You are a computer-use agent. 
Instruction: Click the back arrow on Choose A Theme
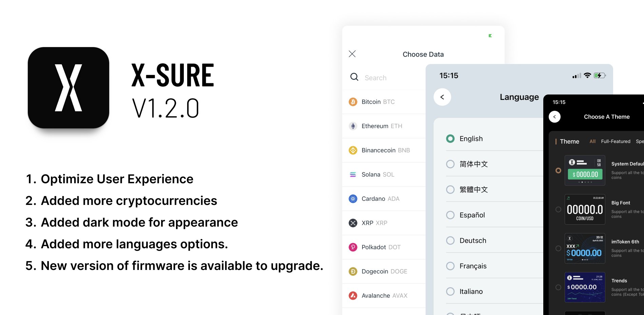point(555,117)
